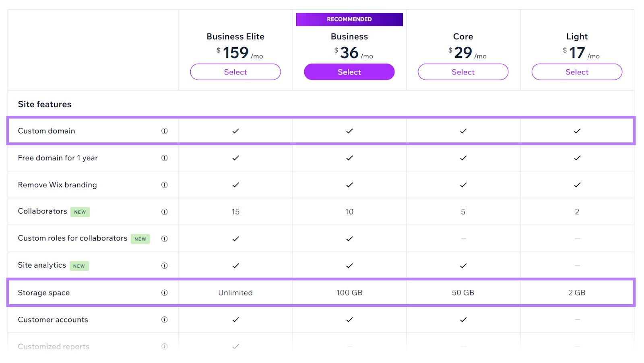Click the Site features section header
Viewport: 644px width, 363px height.
(44, 104)
